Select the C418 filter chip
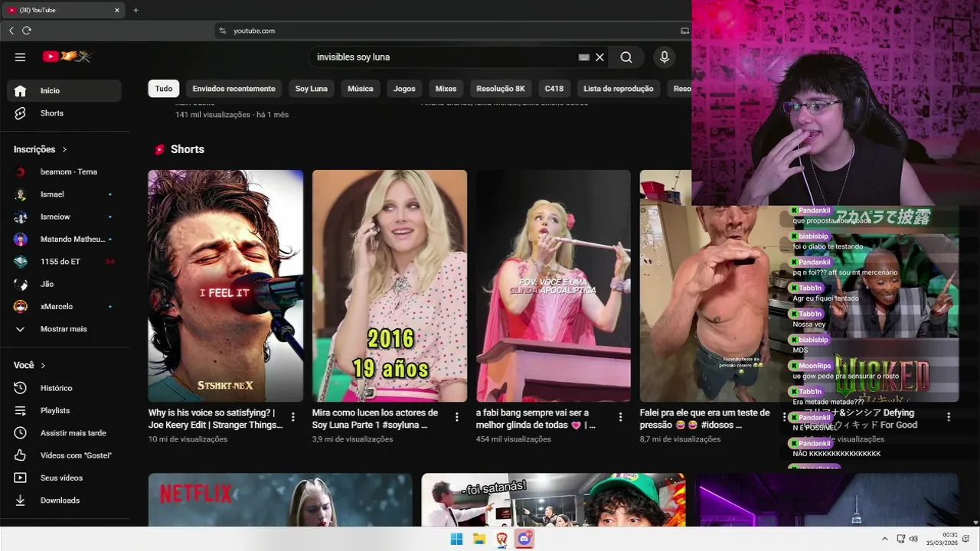The width and height of the screenshot is (980, 551). pos(554,89)
